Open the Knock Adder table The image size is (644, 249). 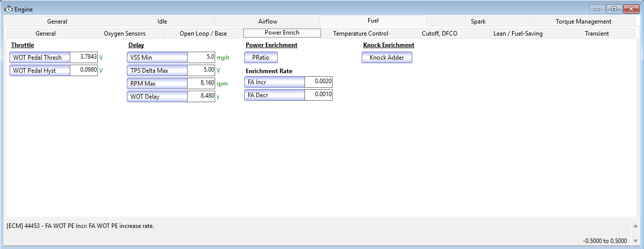[387, 58]
